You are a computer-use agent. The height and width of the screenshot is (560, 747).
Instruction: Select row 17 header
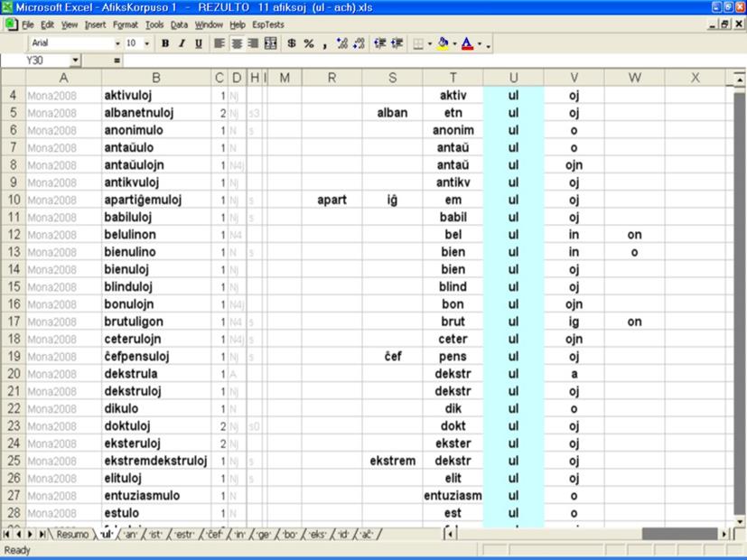point(14,322)
